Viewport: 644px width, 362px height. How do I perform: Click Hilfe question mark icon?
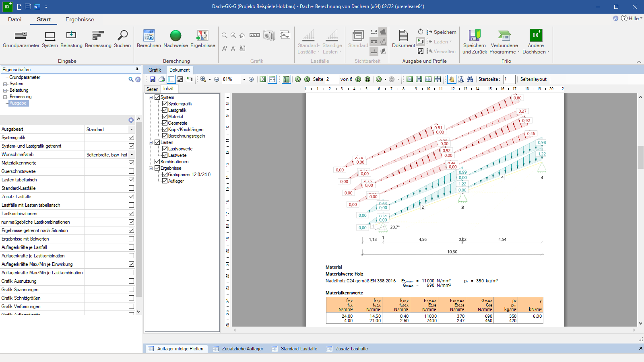pos(624,18)
